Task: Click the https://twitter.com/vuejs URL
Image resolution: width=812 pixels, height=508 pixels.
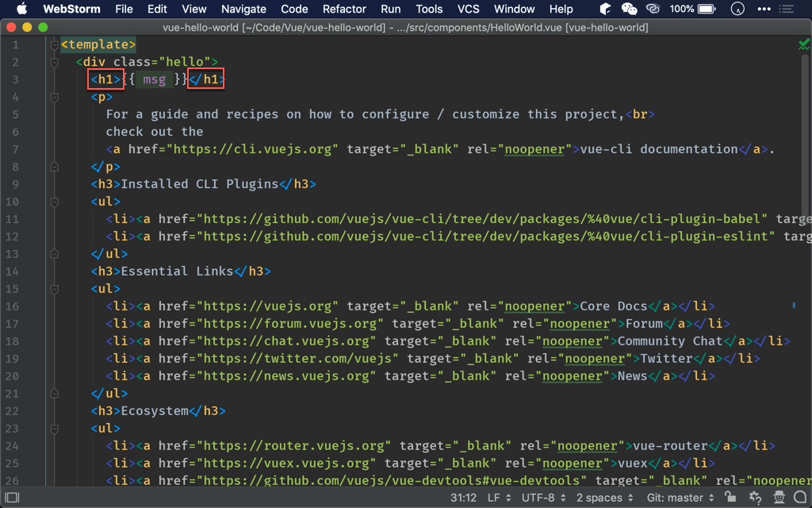Action: (x=298, y=359)
